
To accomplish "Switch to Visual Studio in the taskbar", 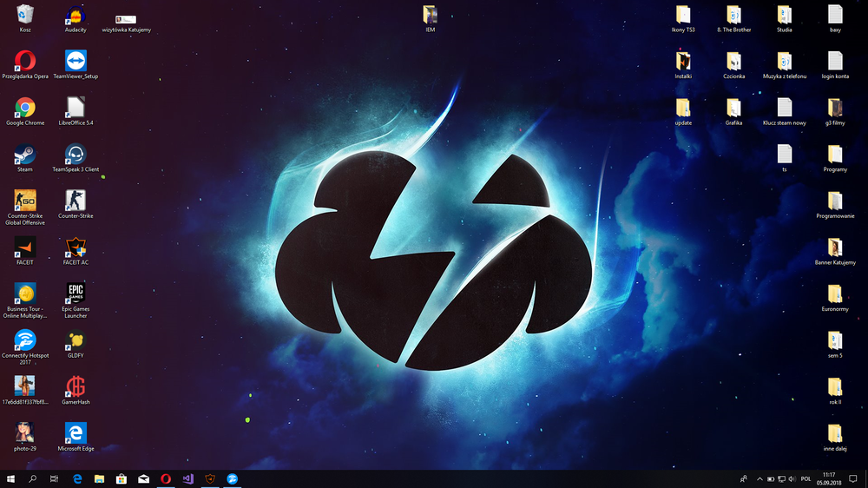I will point(187,478).
